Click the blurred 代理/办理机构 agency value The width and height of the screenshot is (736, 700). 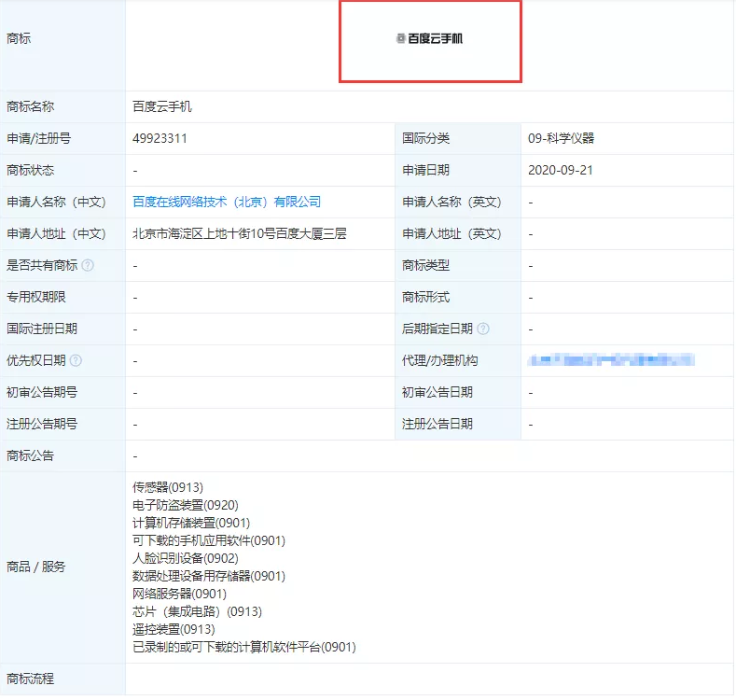point(611,360)
